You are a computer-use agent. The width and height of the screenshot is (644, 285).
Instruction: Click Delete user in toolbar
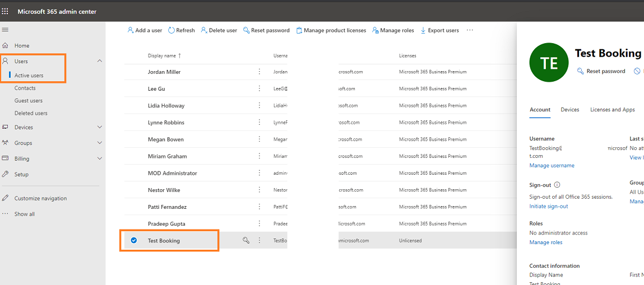(x=219, y=30)
